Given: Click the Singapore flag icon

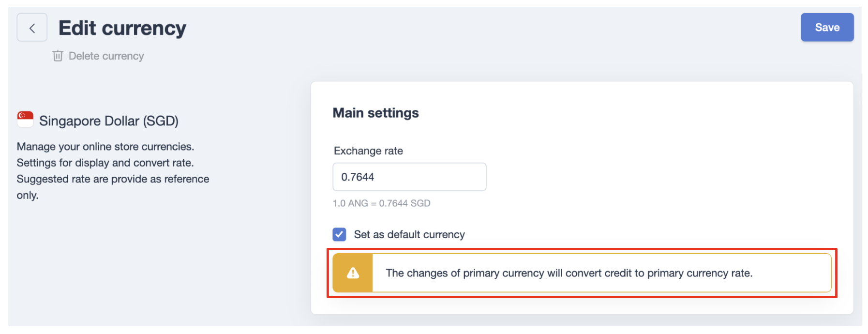Looking at the screenshot, I should [x=25, y=119].
